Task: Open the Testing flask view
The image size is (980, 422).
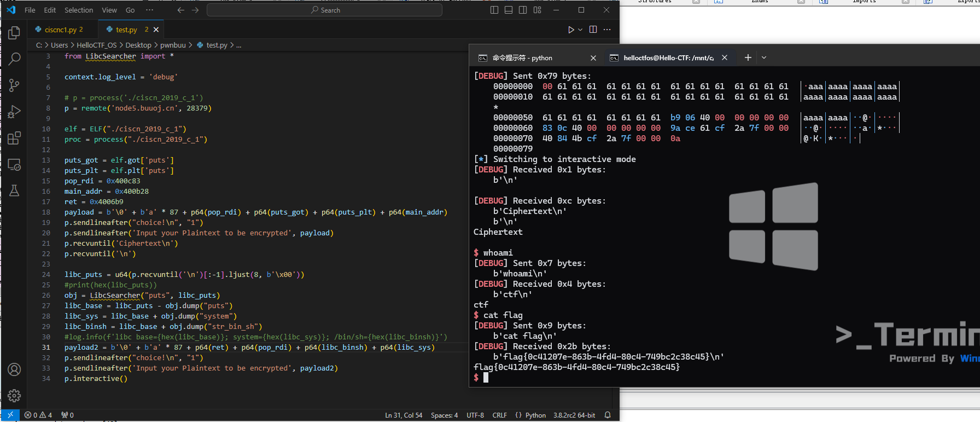Action: coord(14,190)
